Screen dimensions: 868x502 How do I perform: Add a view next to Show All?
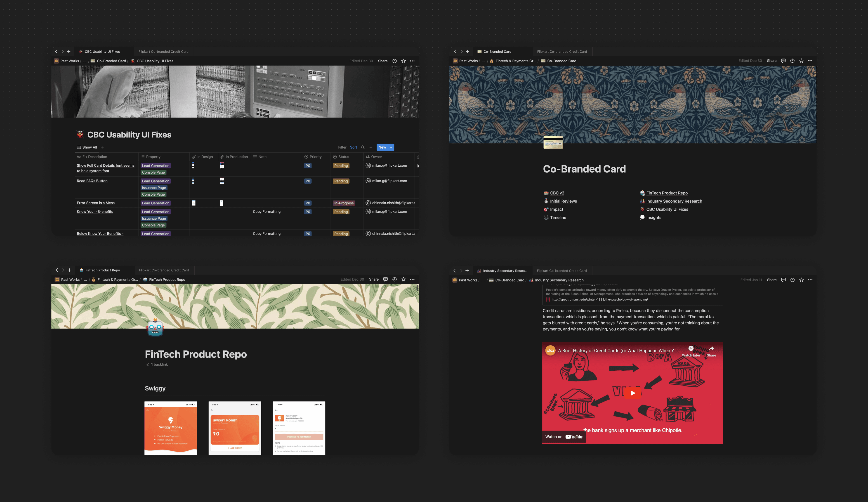pos(102,147)
